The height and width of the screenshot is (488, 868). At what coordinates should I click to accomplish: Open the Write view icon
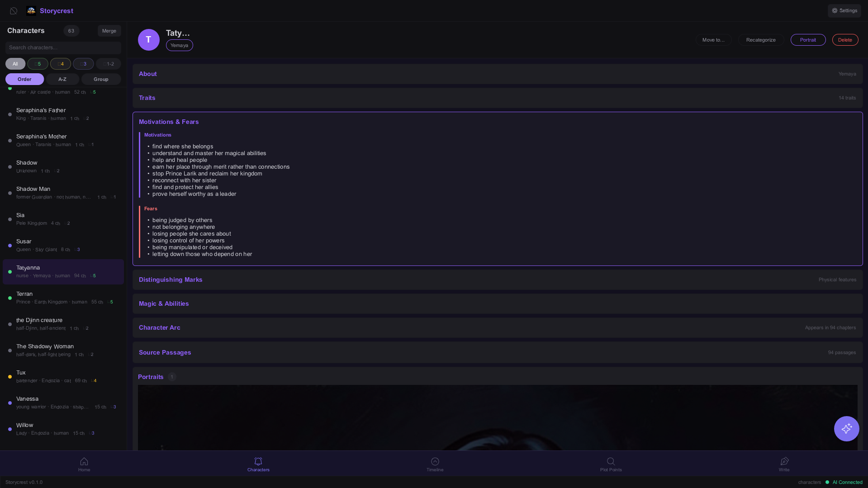(x=784, y=464)
